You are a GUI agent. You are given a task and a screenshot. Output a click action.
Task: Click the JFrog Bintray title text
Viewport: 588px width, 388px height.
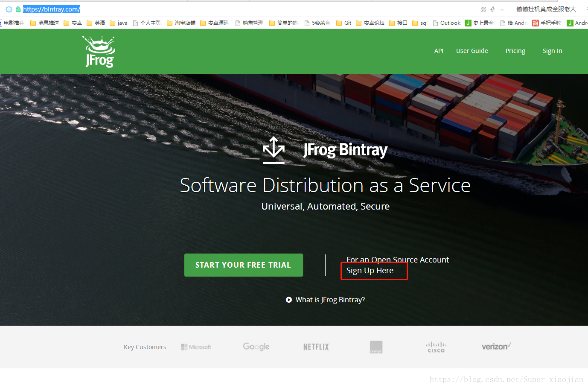tap(346, 150)
